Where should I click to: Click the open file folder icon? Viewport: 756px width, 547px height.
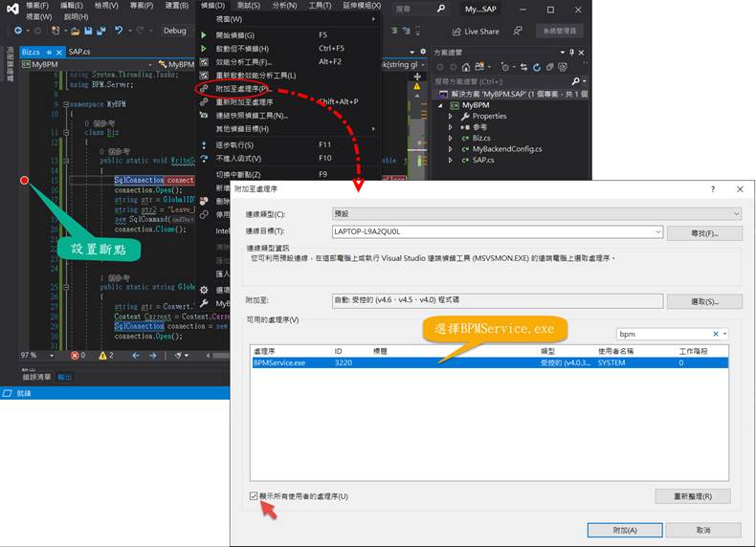click(x=75, y=31)
